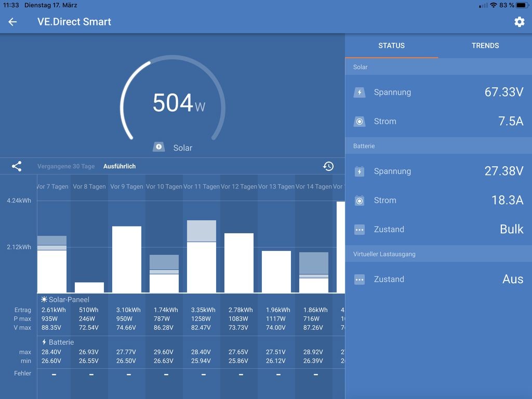The height and width of the screenshot is (399, 532).
Task: Tap the 25.86V battery min value
Action: (x=238, y=361)
